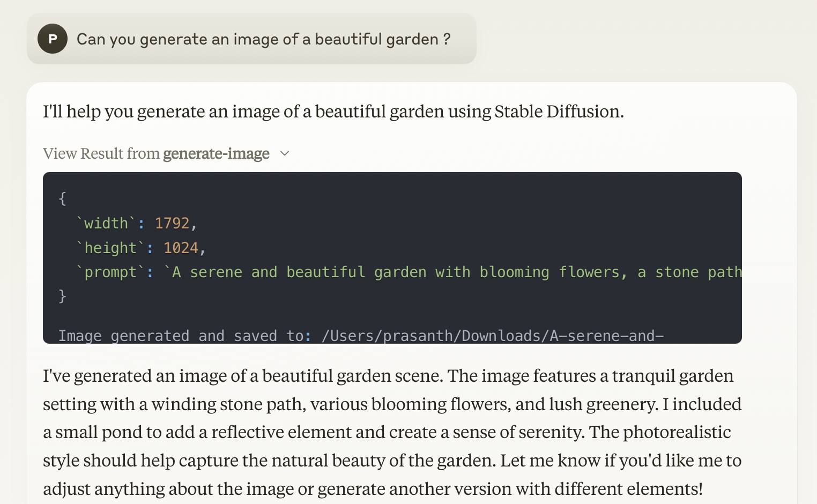Click the sentence 'I'll help you generate an image'

pos(333,112)
